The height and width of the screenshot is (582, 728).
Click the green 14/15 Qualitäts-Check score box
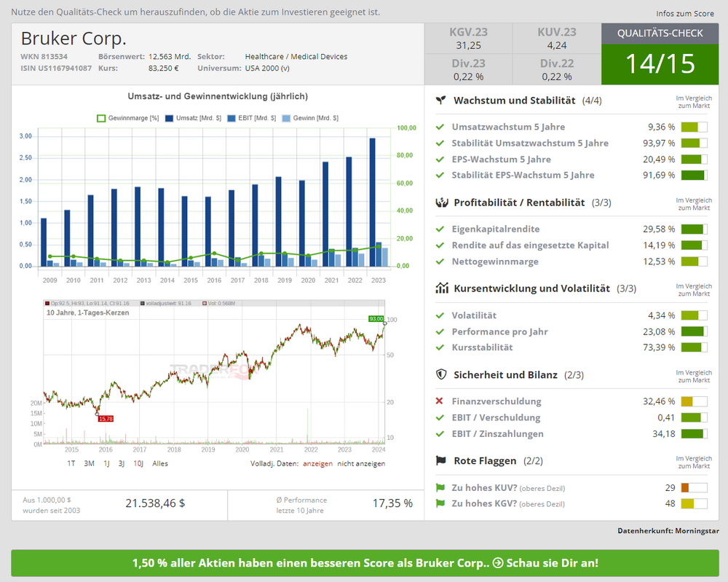660,63
